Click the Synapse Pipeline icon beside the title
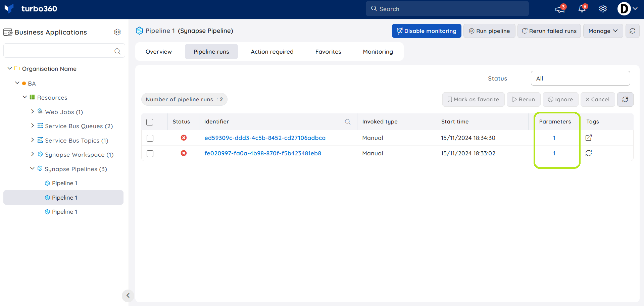644x306 pixels. [x=139, y=31]
